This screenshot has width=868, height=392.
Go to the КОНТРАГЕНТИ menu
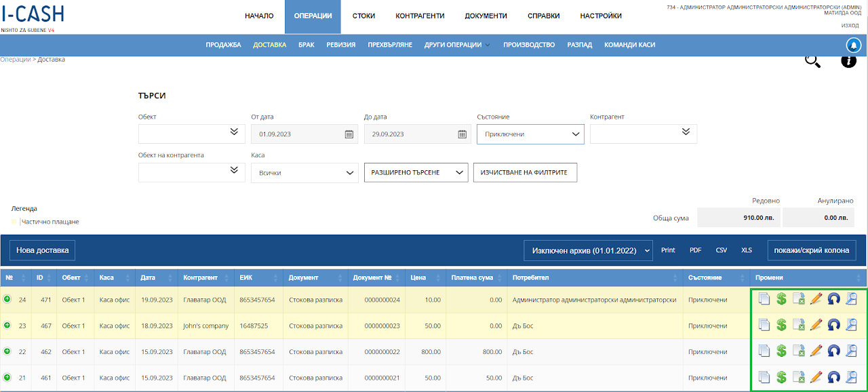(420, 16)
